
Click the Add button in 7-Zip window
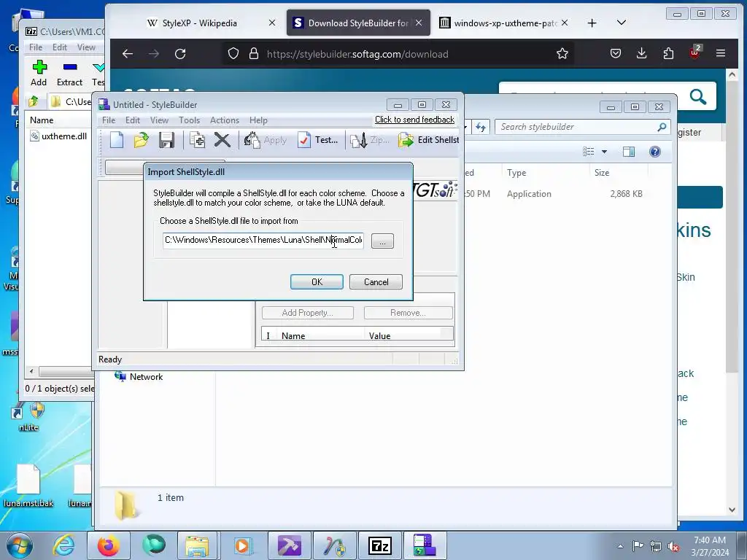coord(39,74)
